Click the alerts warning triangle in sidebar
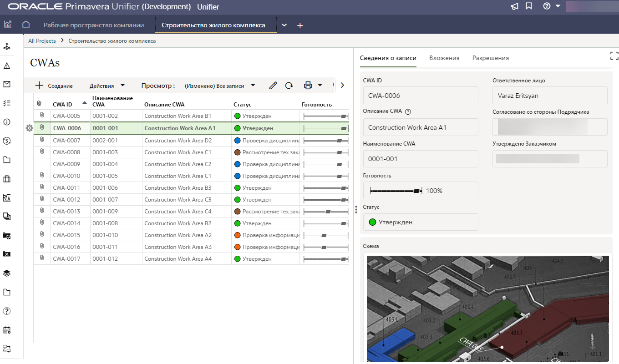This screenshot has height=364, width=619. 7,66
